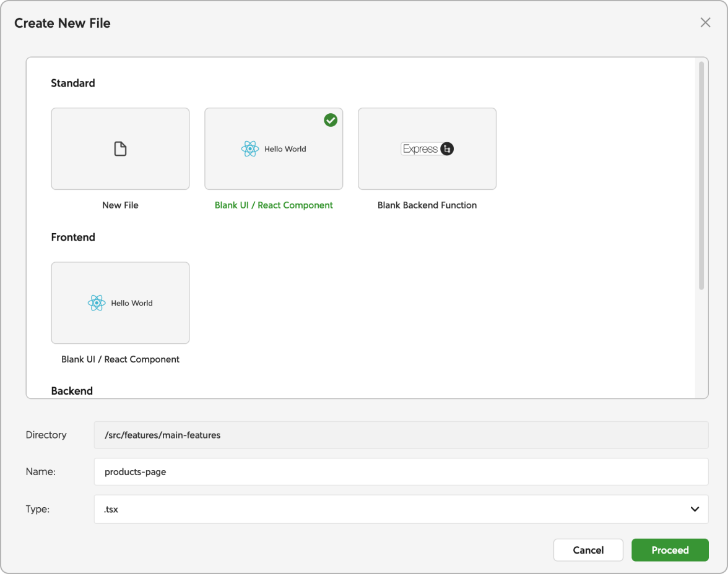728x574 pixels.
Task: Click the Cancel button
Action: coord(588,550)
